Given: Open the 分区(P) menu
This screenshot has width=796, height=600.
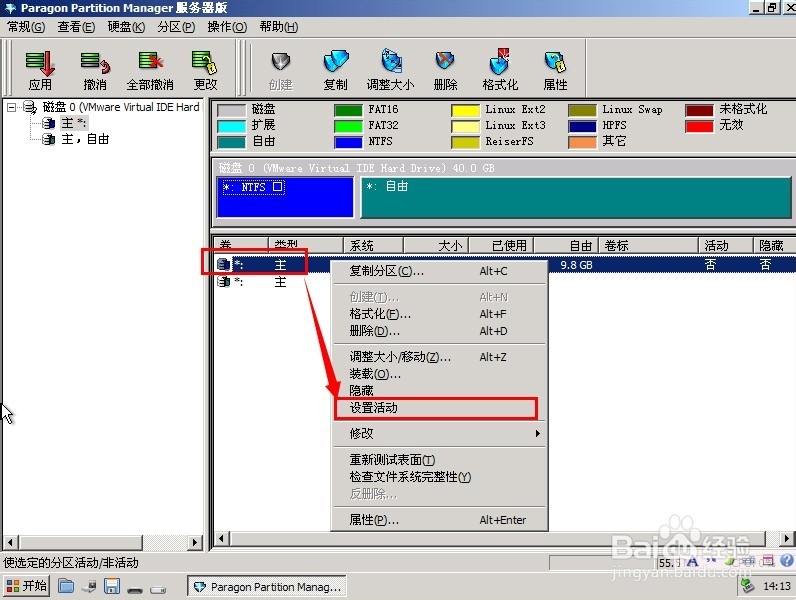Looking at the screenshot, I should pyautogui.click(x=176, y=27).
